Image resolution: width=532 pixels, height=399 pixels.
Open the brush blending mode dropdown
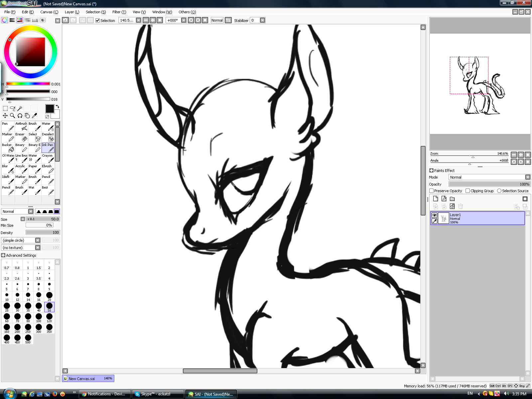coord(31,211)
